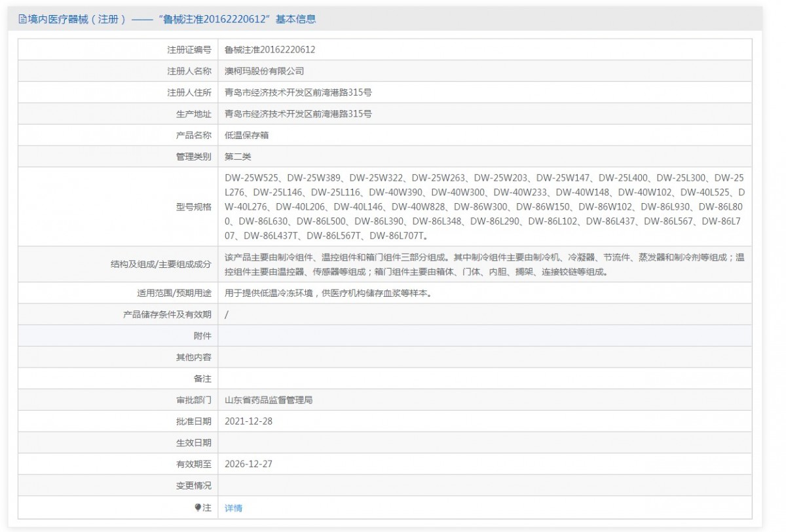Click the 附件 label
The width and height of the screenshot is (786, 532).
[x=203, y=335]
